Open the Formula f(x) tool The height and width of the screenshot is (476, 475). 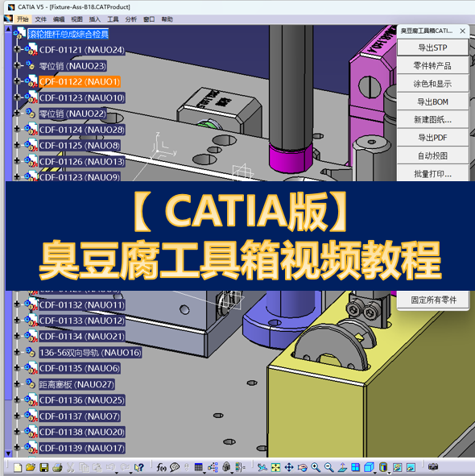pyautogui.click(x=161, y=467)
